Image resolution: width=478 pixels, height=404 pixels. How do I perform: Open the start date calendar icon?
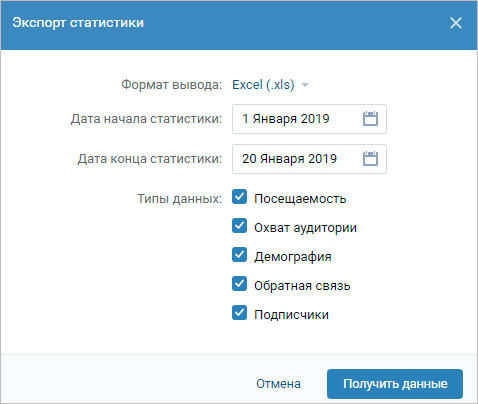click(370, 119)
